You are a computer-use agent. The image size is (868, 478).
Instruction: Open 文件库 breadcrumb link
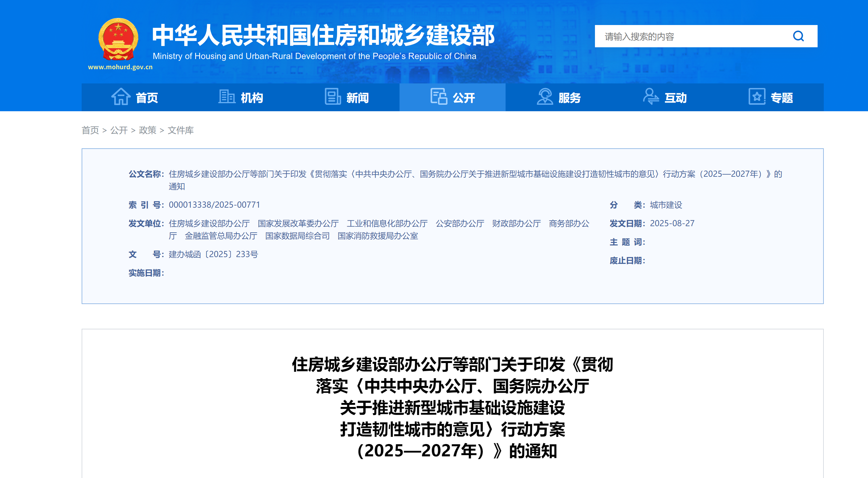coord(181,130)
